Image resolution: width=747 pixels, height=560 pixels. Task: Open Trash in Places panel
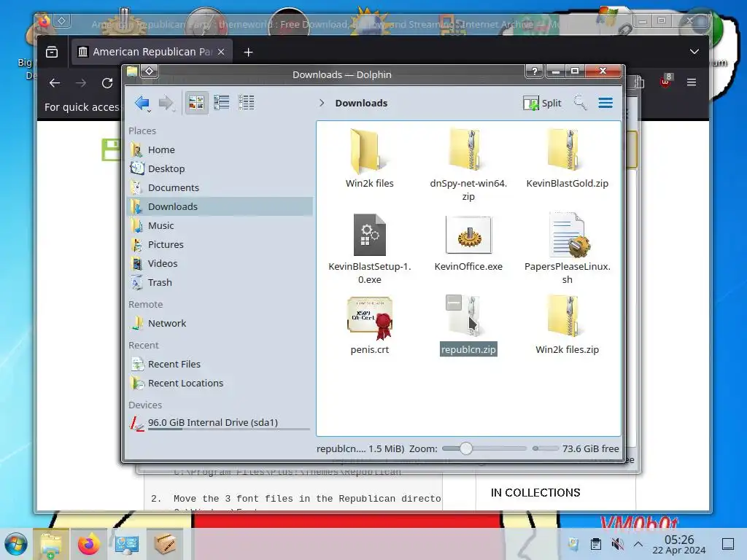[220, 282]
